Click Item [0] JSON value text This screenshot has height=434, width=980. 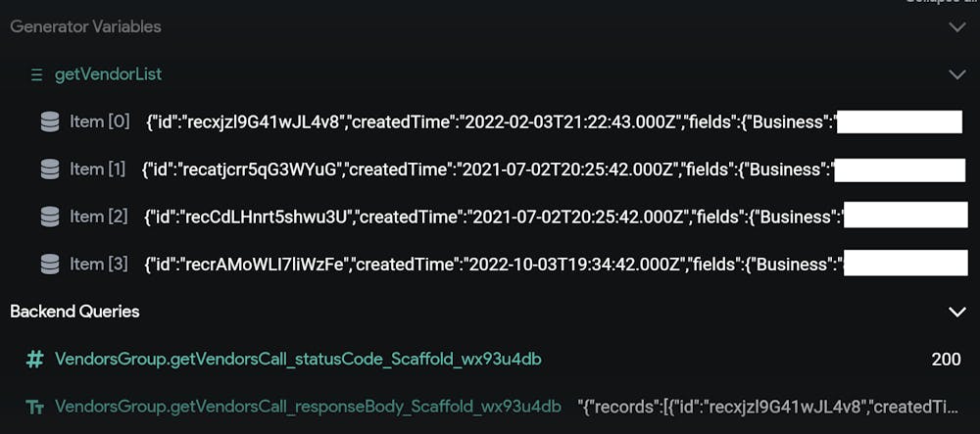491,122
